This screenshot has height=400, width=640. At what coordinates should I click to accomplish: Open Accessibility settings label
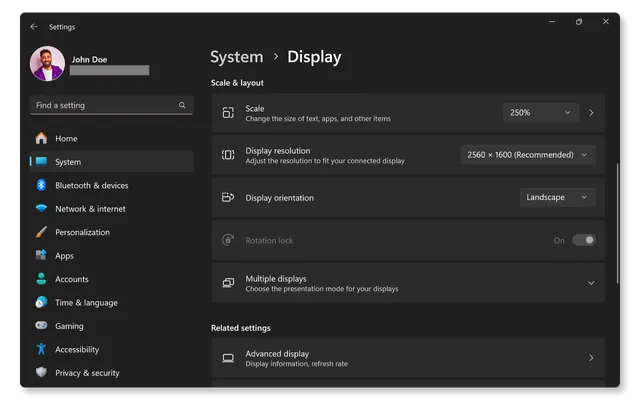point(77,349)
